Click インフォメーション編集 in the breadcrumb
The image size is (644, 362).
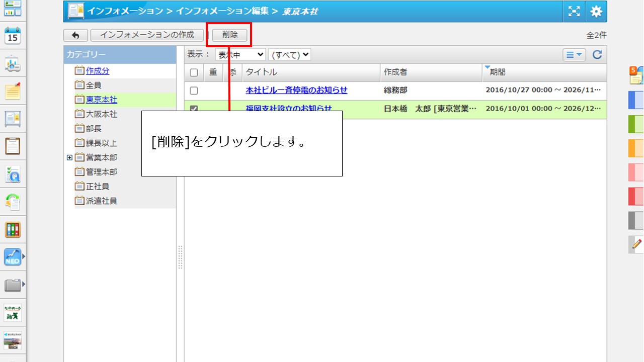[222, 11]
